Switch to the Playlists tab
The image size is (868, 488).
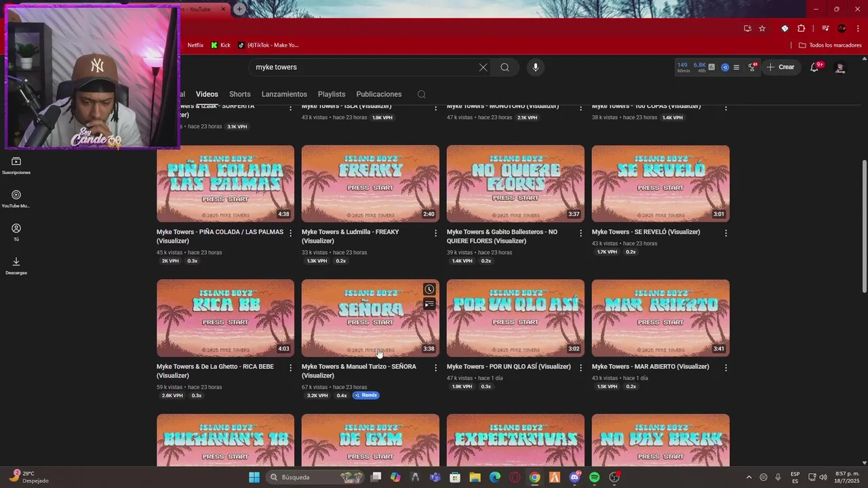[332, 94]
